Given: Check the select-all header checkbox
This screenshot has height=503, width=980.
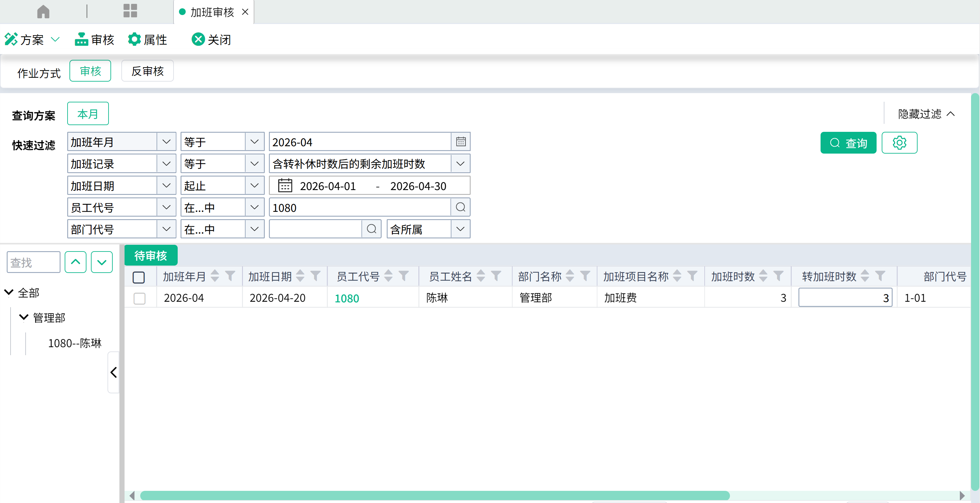Looking at the screenshot, I should 139,277.
